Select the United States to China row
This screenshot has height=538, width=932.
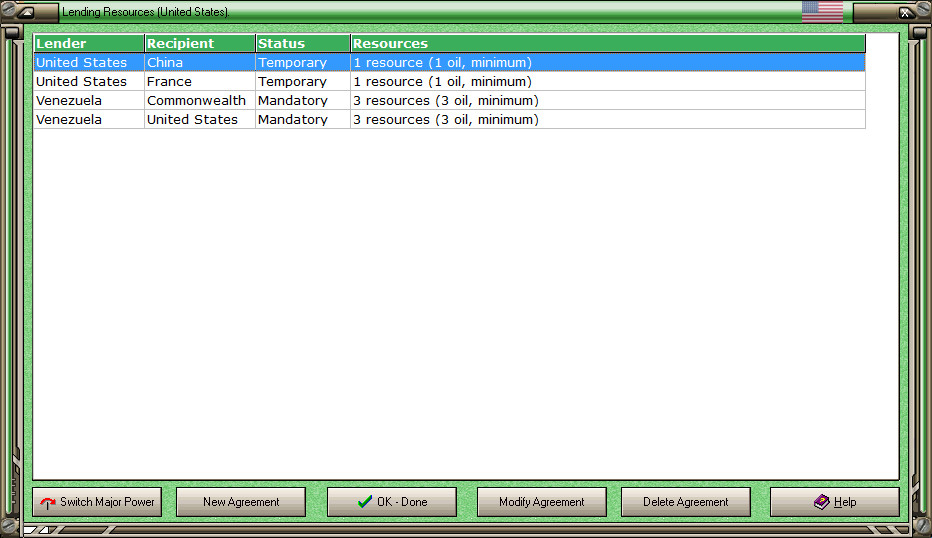pos(449,62)
